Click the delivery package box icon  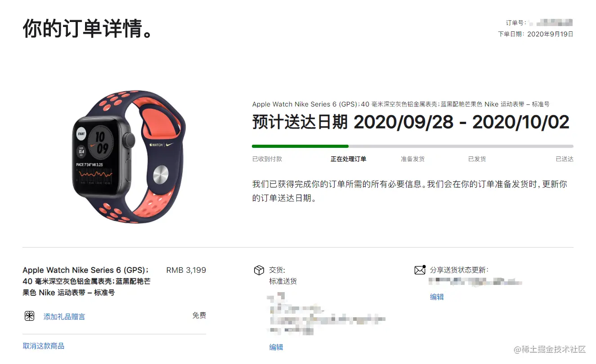point(259,270)
